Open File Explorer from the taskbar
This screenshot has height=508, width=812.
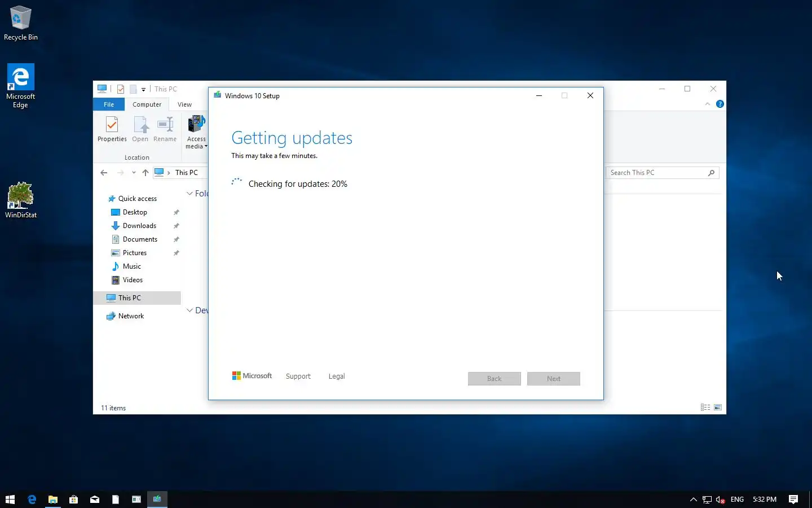coord(52,499)
